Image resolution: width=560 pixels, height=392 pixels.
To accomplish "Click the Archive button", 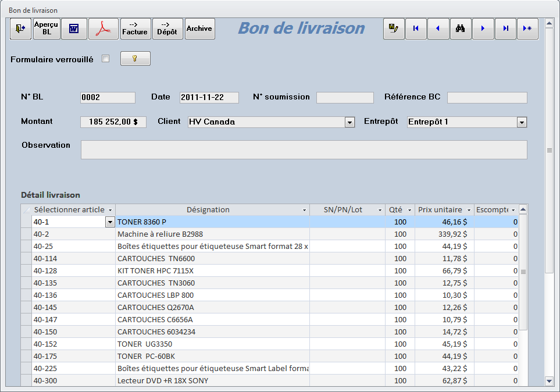I will pos(199,28).
